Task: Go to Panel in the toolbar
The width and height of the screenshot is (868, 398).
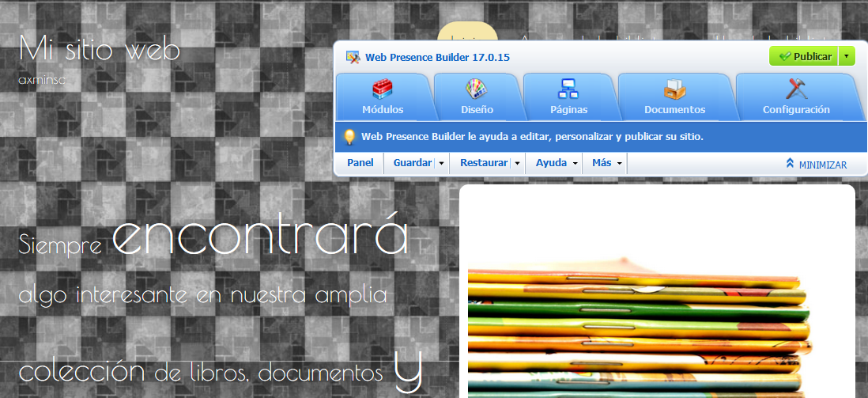Action: tap(360, 163)
